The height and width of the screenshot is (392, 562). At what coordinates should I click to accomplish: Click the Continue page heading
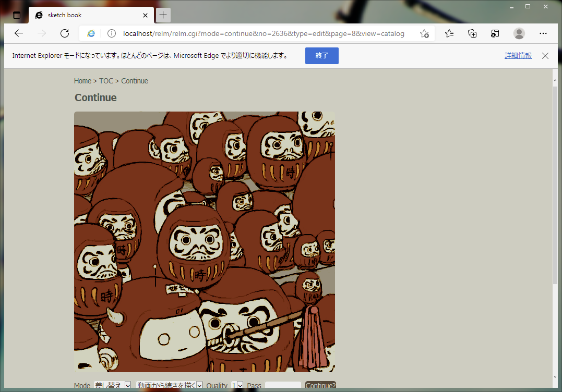(95, 97)
